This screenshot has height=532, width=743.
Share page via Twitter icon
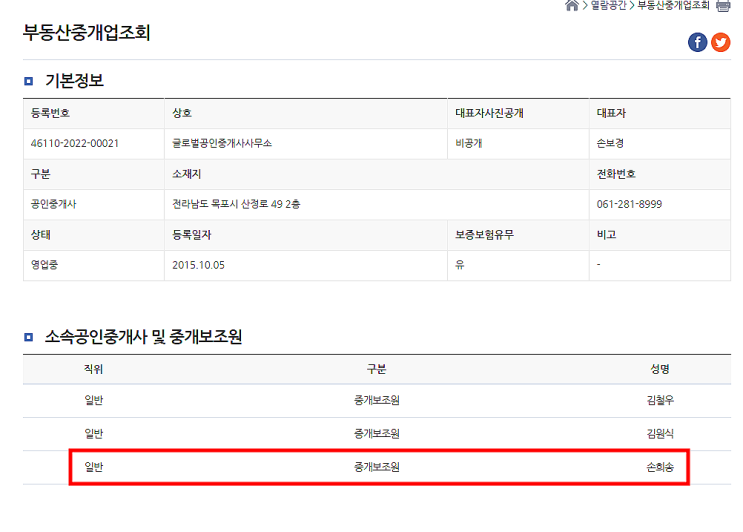click(720, 43)
